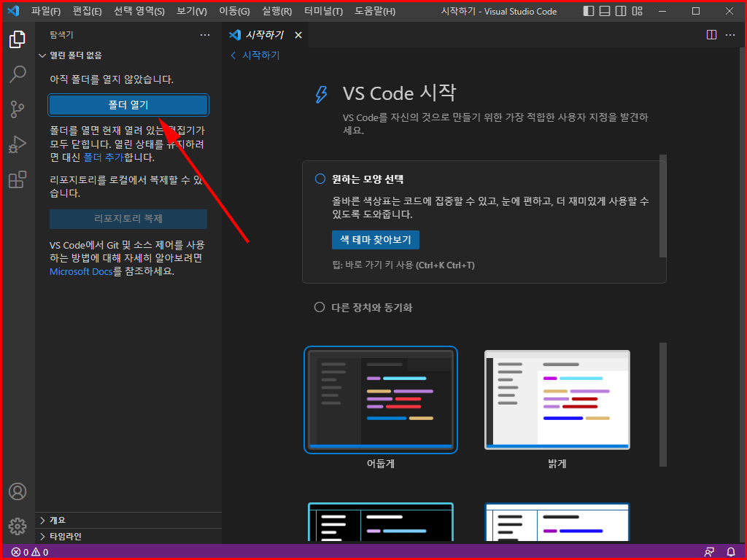Open the 파일(F) menu

click(x=46, y=11)
